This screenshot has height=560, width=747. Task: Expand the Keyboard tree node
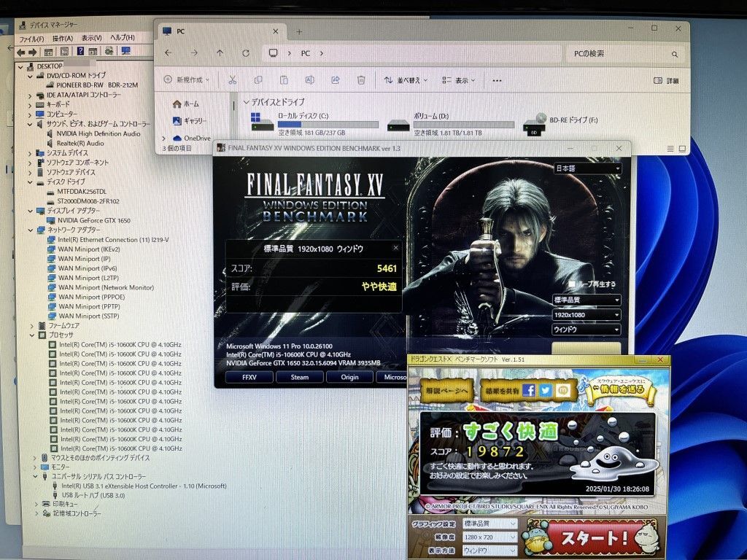tap(30, 104)
